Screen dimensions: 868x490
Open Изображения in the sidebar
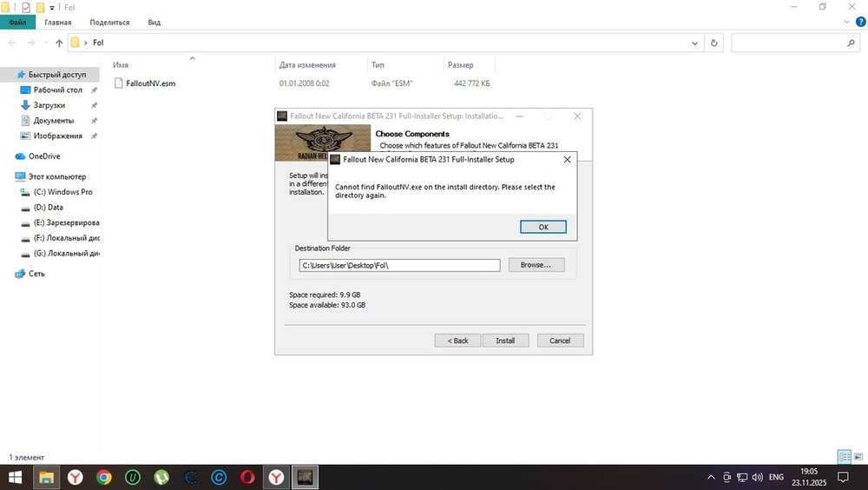click(x=57, y=136)
